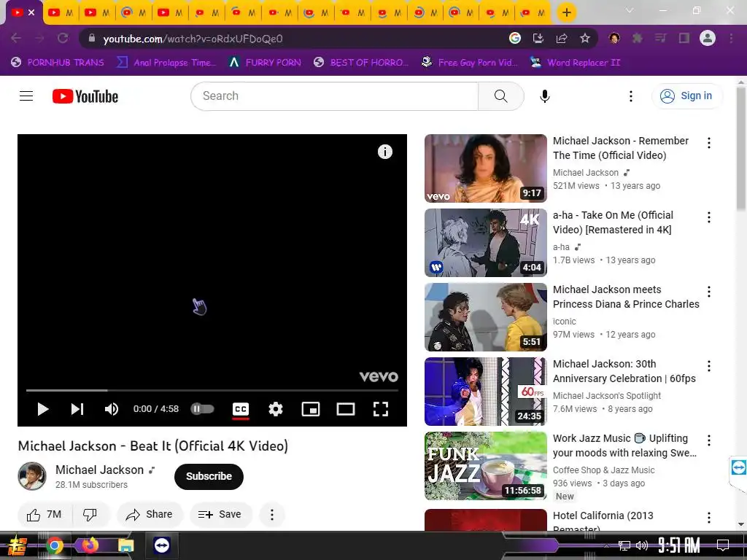Open video settings gear menu
This screenshot has height=560, width=747.
(275, 409)
